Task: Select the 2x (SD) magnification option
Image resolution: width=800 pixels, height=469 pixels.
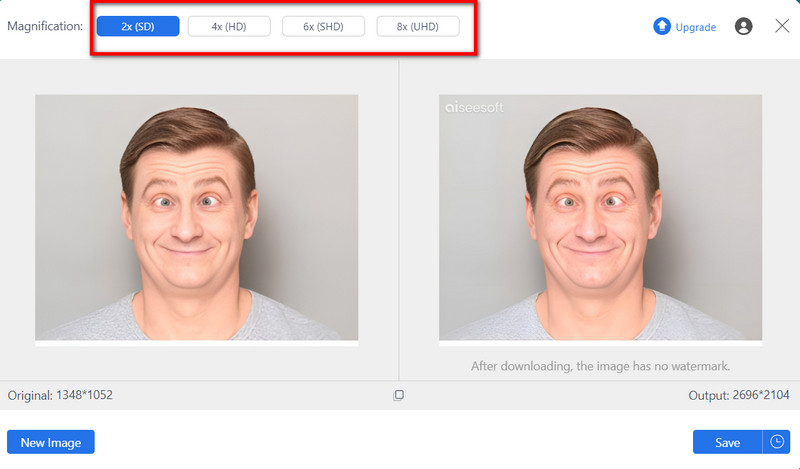Action: (x=138, y=27)
